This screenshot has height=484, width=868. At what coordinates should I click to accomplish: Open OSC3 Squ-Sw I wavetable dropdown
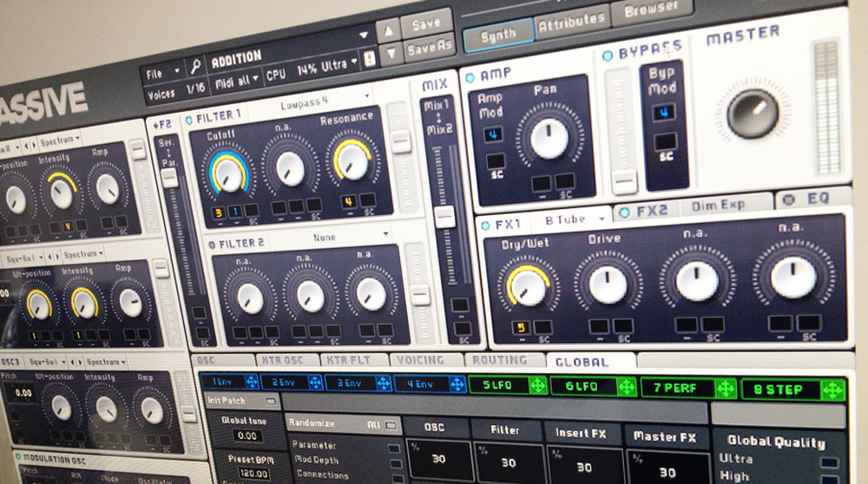47,362
